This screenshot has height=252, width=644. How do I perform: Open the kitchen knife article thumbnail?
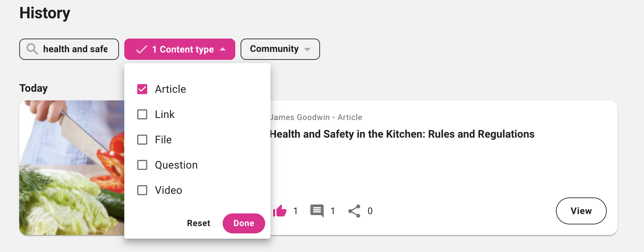tap(71, 168)
